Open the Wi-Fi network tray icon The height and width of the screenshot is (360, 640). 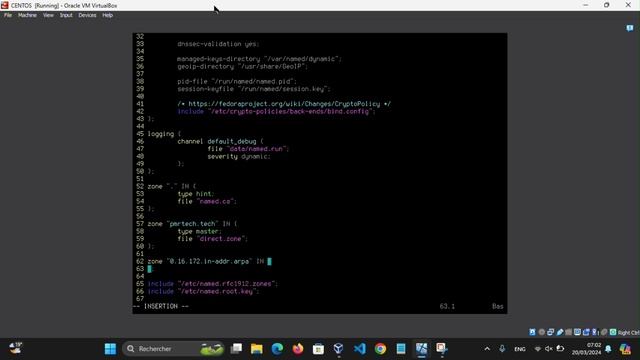click(x=538, y=349)
